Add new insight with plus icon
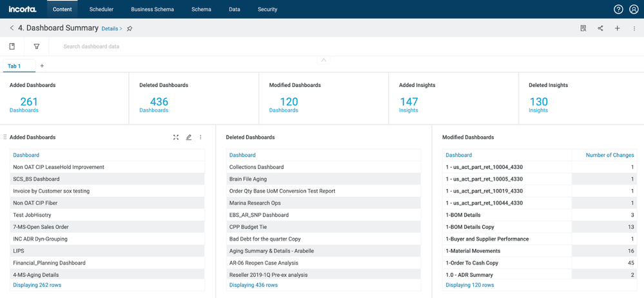 (x=617, y=28)
